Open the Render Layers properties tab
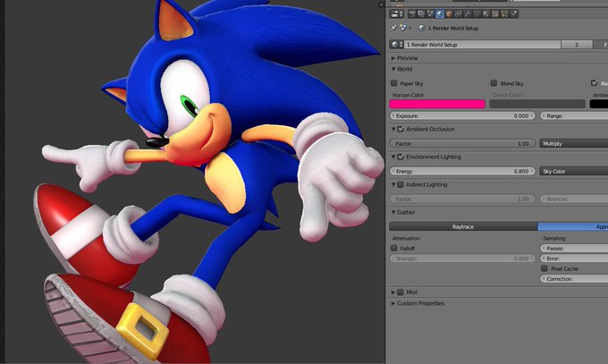Image resolution: width=608 pixels, height=364 pixels. tap(421, 14)
